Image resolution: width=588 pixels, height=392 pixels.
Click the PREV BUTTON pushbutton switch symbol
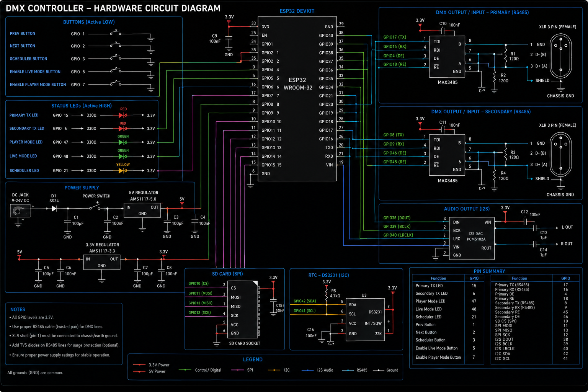(x=115, y=33)
